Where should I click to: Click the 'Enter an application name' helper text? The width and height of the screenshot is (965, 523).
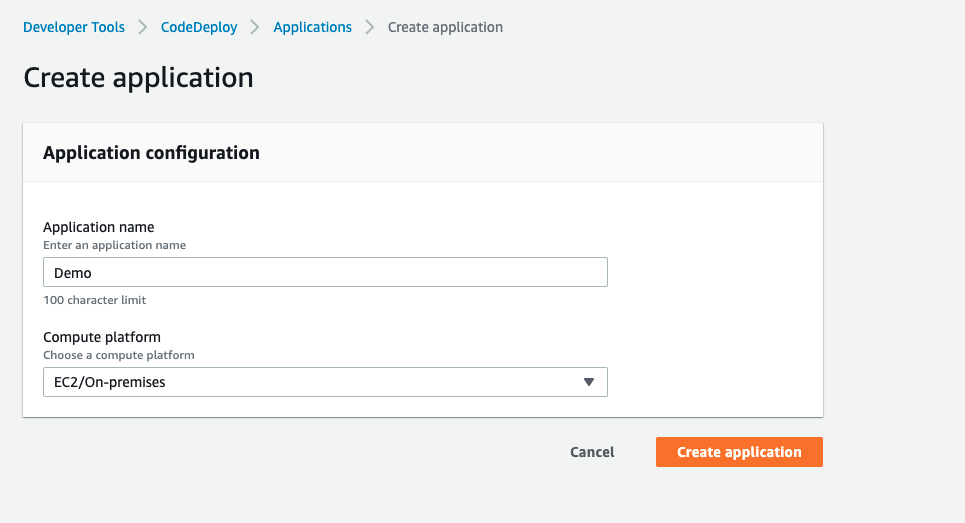point(114,245)
